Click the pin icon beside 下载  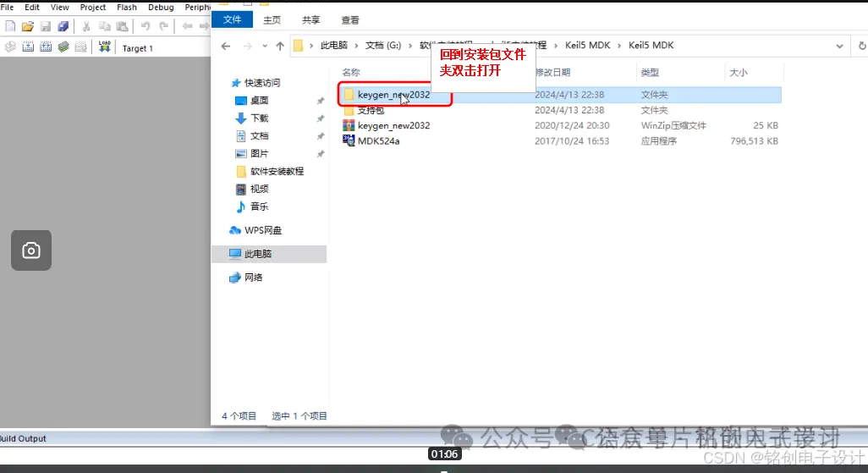pos(321,118)
